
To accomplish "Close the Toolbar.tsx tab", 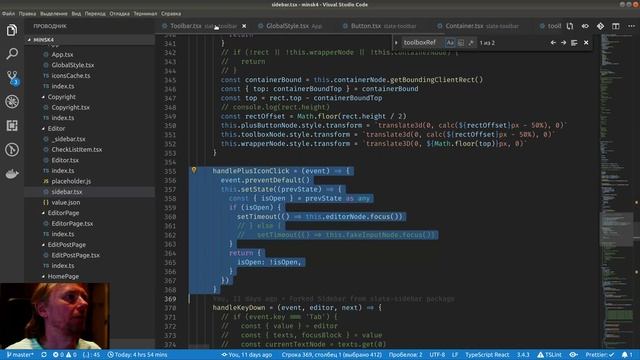I will 244,26.
